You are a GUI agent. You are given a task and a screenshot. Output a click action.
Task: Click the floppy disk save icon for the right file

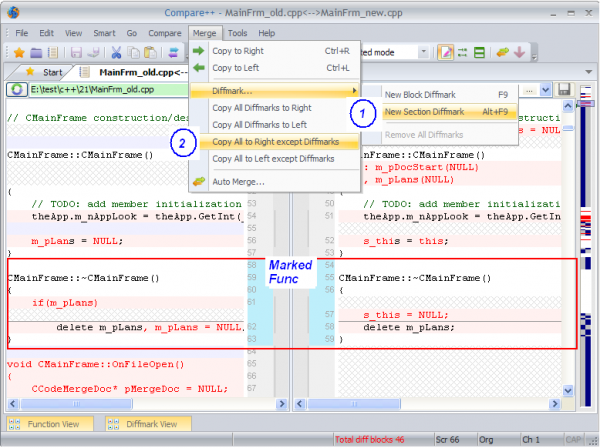[x=565, y=90]
